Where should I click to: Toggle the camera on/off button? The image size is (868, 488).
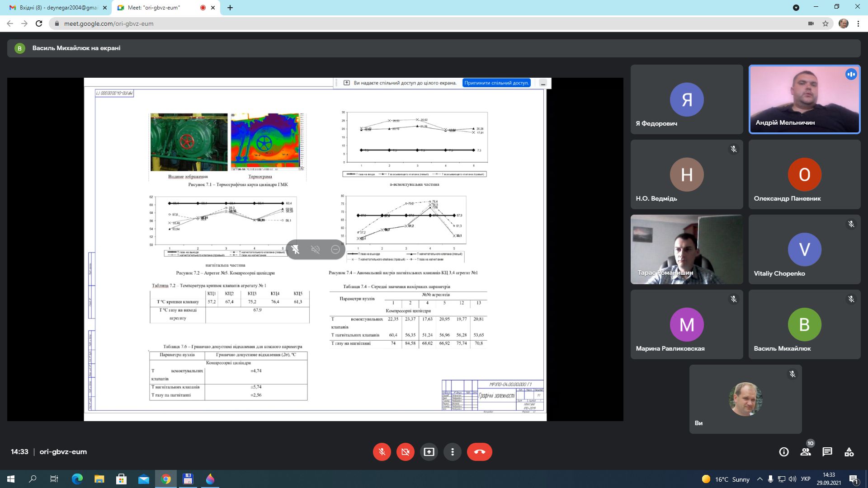[405, 452]
